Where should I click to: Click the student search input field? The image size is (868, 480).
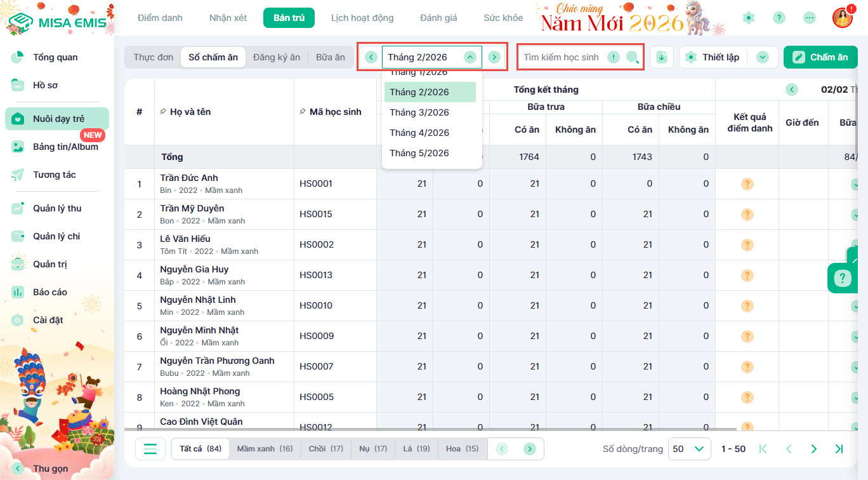(x=561, y=57)
